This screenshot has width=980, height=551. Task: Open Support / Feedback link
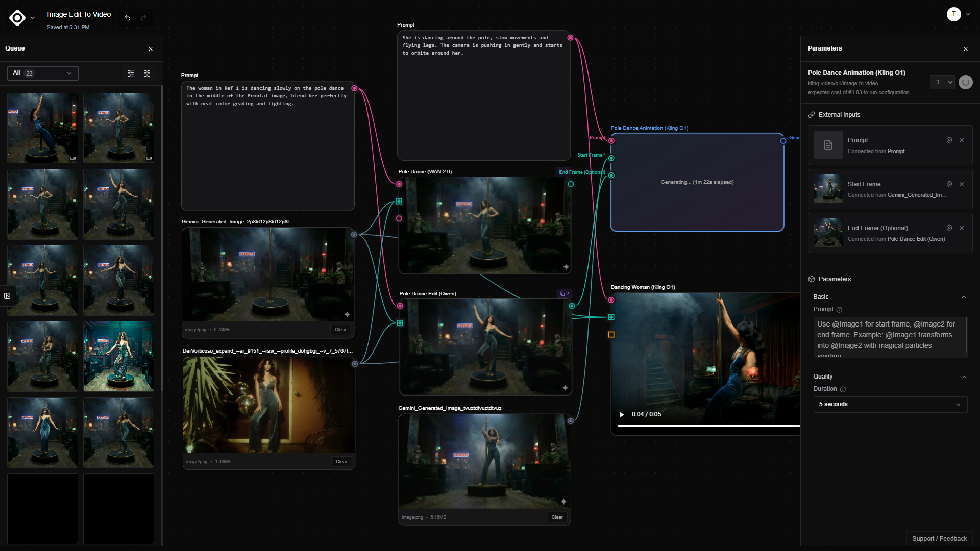point(939,539)
